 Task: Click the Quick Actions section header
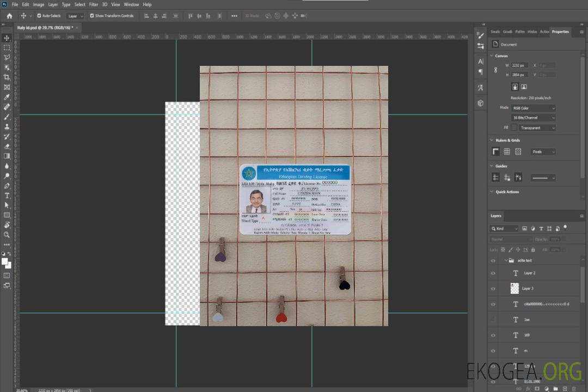click(x=507, y=192)
